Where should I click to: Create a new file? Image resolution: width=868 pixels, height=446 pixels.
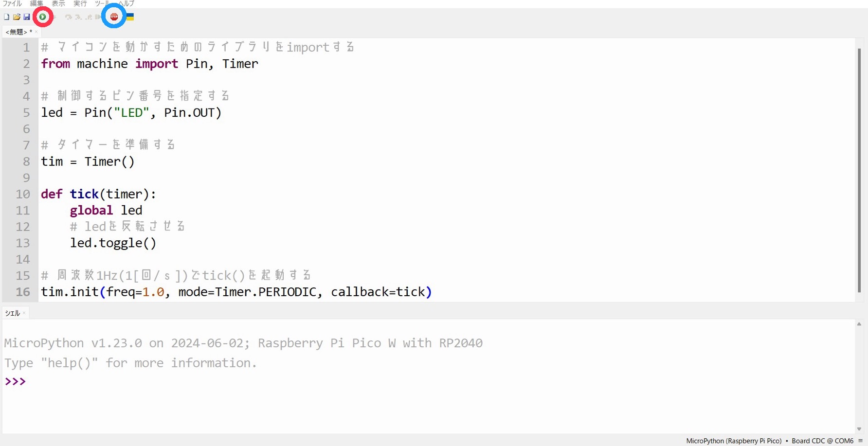click(x=6, y=16)
